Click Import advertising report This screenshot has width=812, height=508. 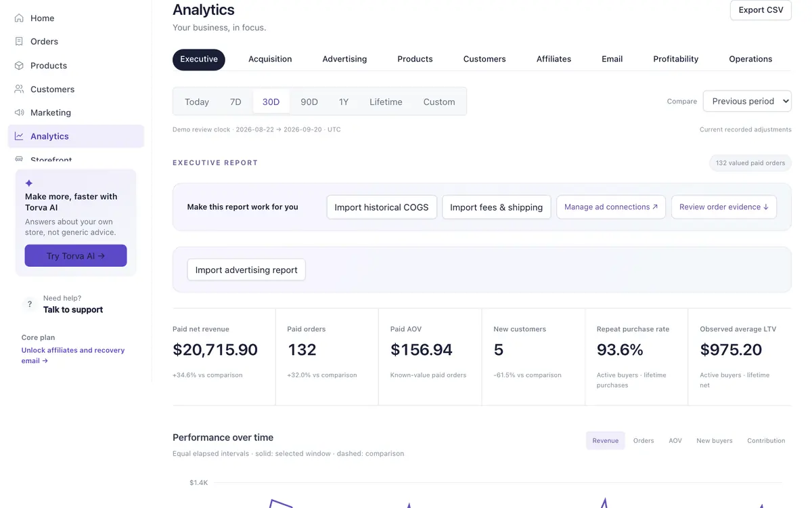(246, 270)
